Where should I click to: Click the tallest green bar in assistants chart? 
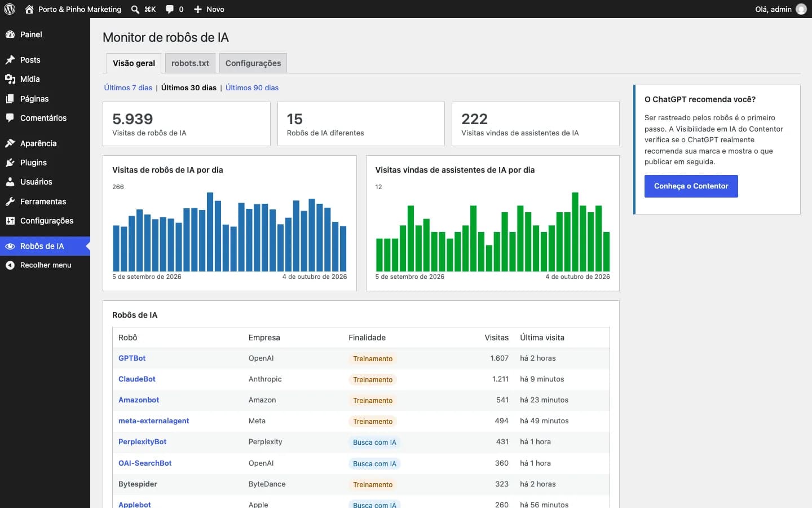(575, 232)
